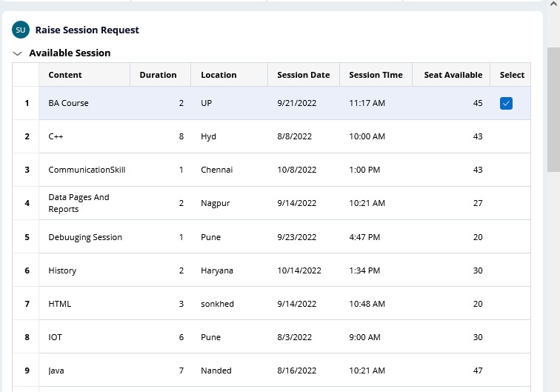
Task: Click the CommunicationSkill session entry
Action: (87, 170)
